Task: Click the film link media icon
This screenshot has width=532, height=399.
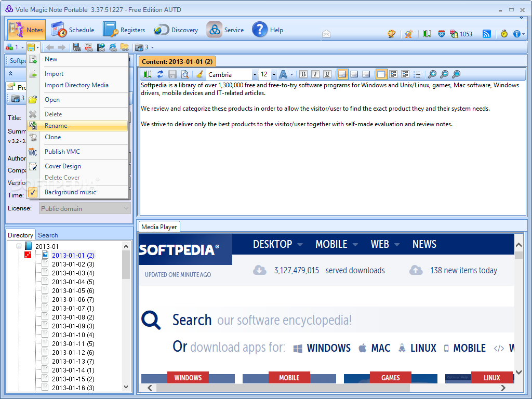Action: [77, 47]
